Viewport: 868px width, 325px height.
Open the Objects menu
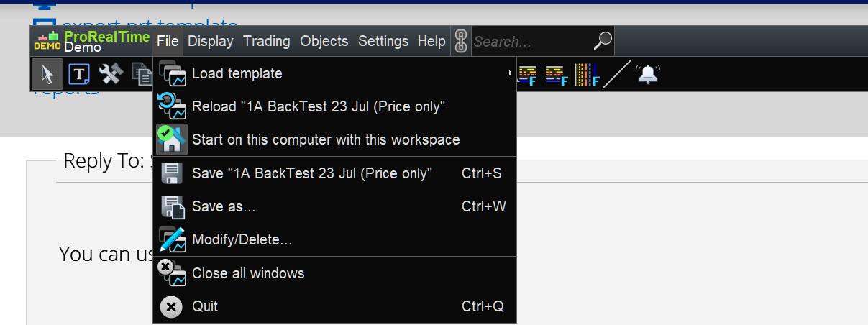pyautogui.click(x=324, y=42)
